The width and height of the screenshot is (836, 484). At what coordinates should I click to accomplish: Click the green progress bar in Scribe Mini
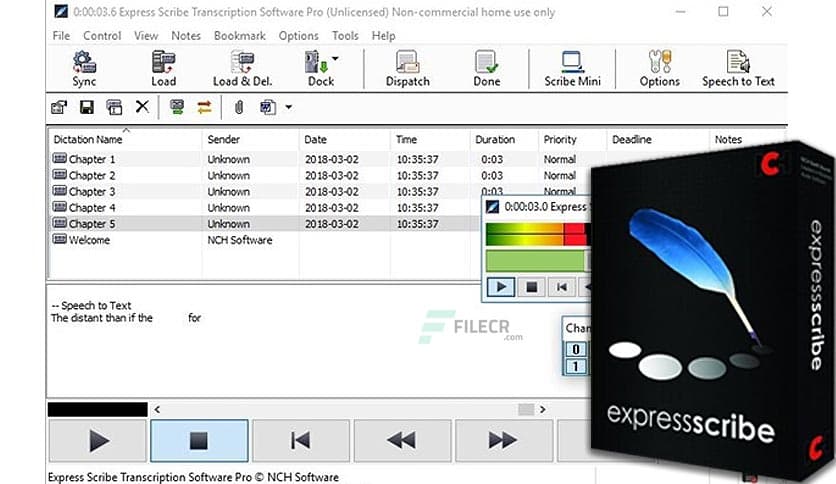point(537,261)
